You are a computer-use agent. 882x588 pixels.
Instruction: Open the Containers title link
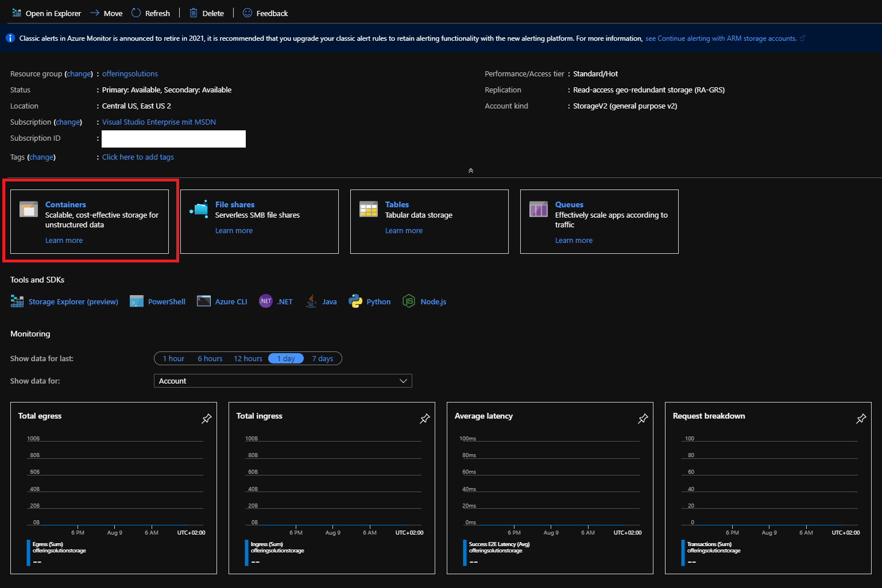coord(65,204)
